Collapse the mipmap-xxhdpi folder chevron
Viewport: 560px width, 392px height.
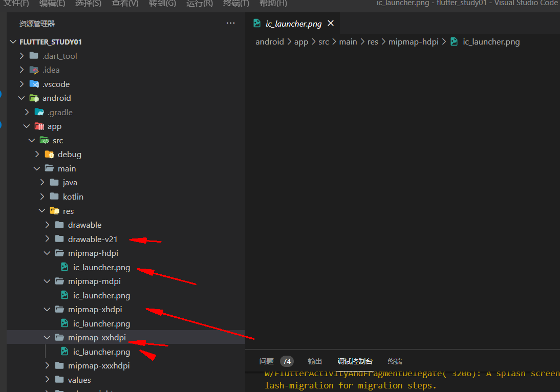(x=47, y=337)
